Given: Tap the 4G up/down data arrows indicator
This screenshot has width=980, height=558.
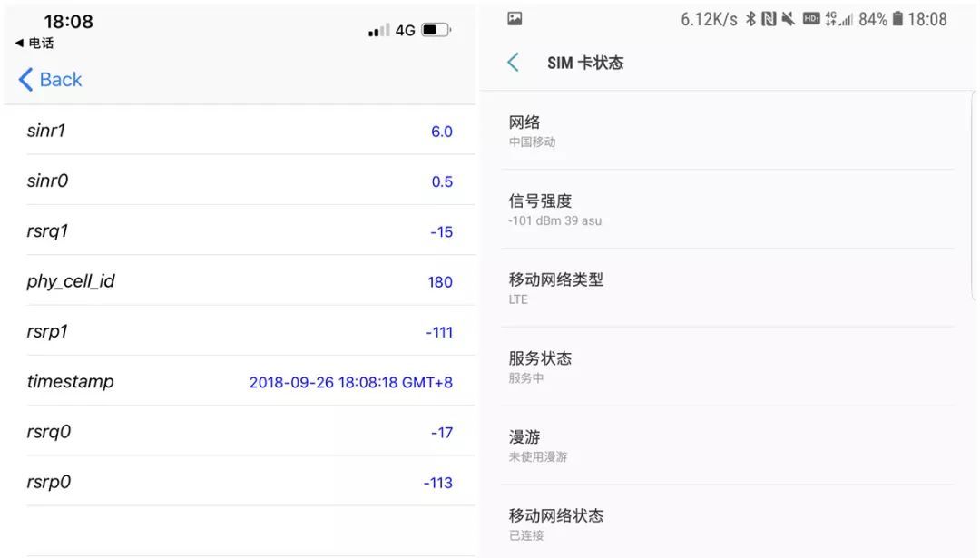Looking at the screenshot, I should click(830, 18).
